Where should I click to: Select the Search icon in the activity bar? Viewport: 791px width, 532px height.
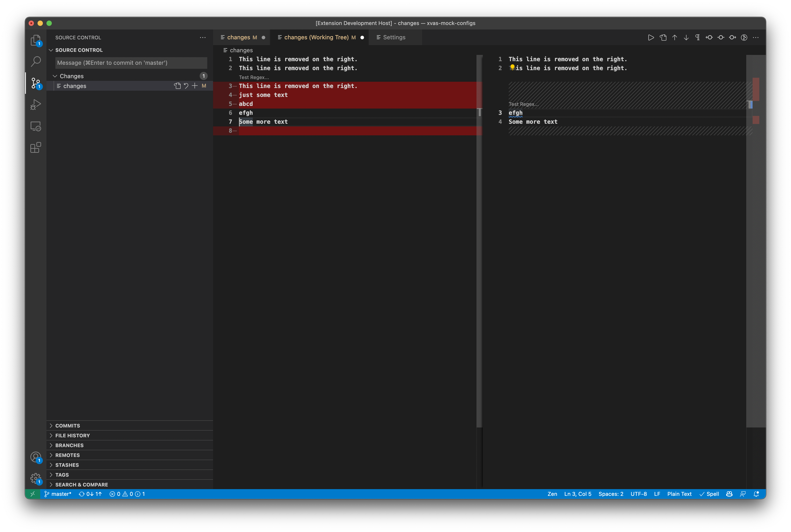coord(35,61)
